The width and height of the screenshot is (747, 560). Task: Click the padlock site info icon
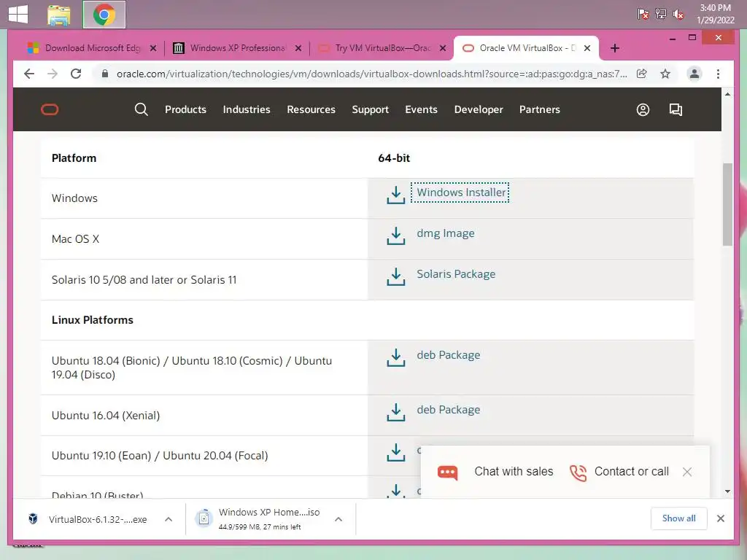105,74
